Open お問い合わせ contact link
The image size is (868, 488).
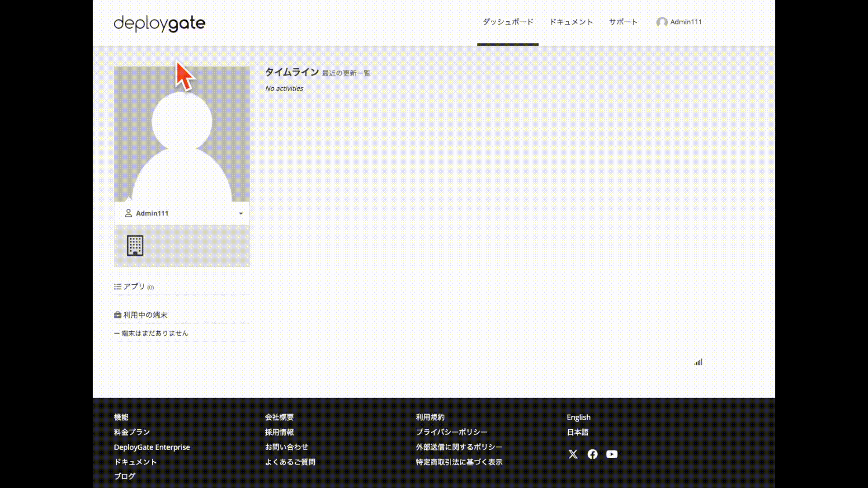click(286, 447)
